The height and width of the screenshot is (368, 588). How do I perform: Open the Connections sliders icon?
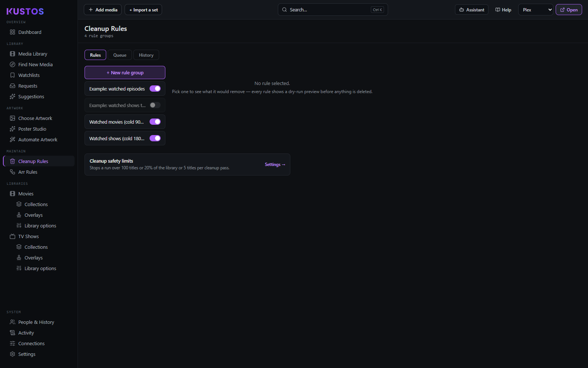(x=12, y=343)
